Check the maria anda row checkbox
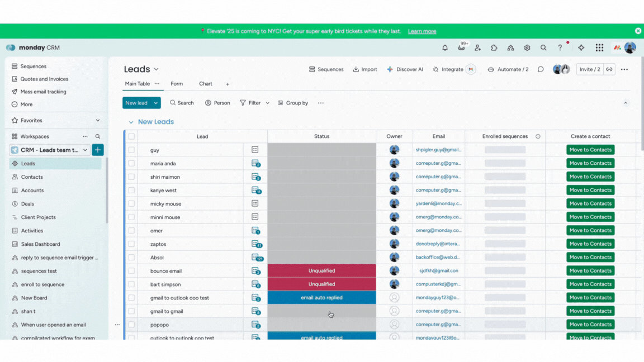The image size is (644, 362). point(131,163)
